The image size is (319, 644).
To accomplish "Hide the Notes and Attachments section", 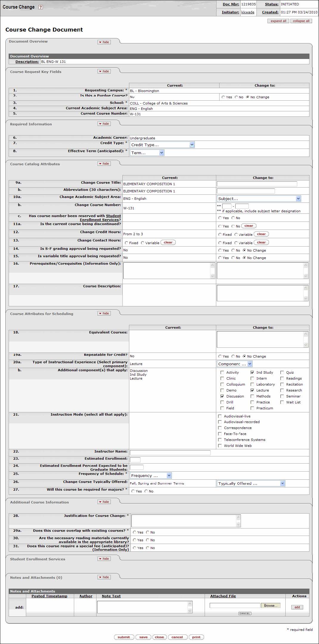I will click(x=104, y=577).
